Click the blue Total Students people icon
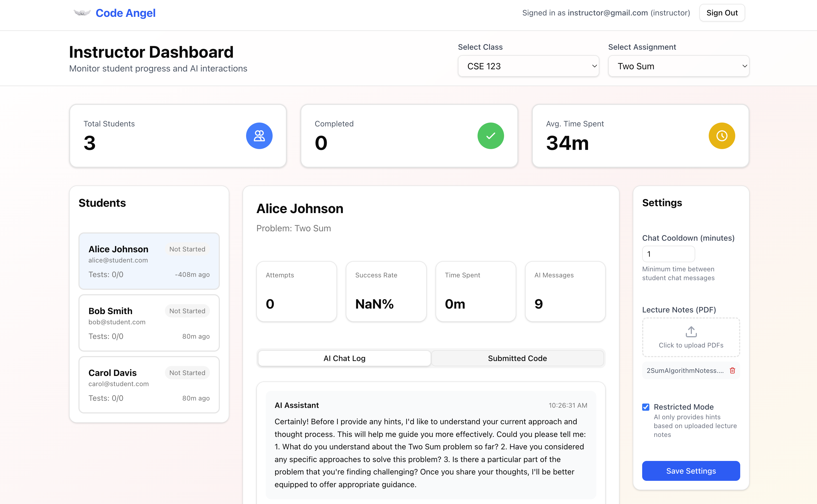Viewport: 817px width, 504px height. [259, 136]
